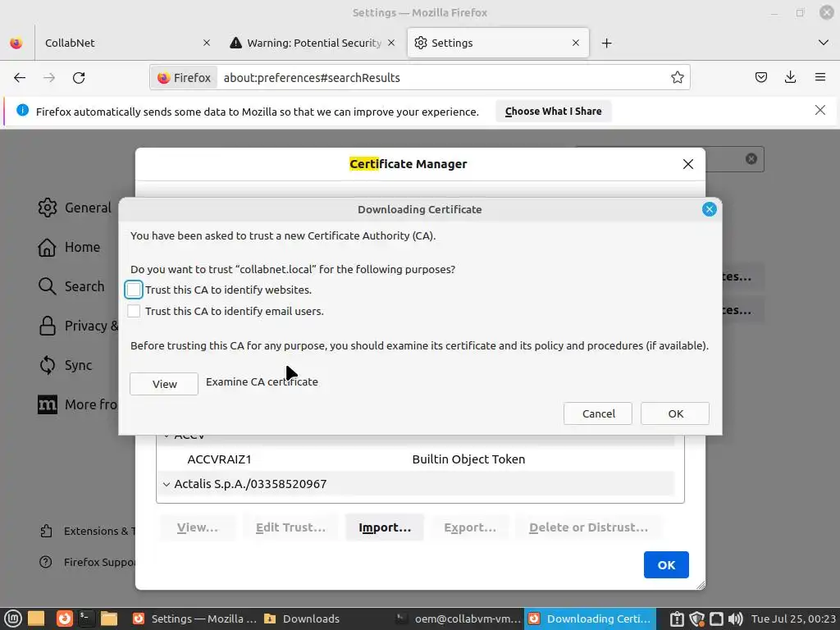Switch to Warning: Potential Security tab
840x630 pixels.
[x=314, y=43]
